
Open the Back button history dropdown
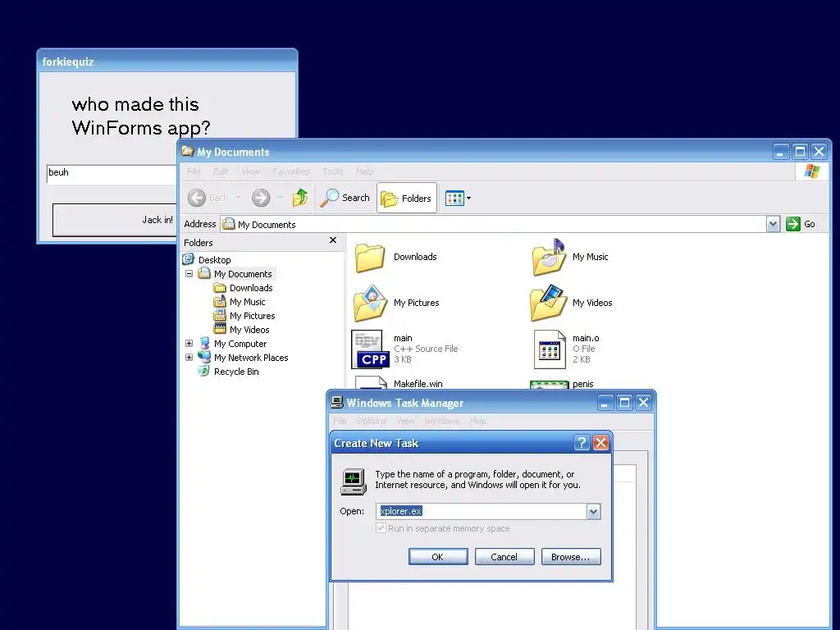(239, 198)
